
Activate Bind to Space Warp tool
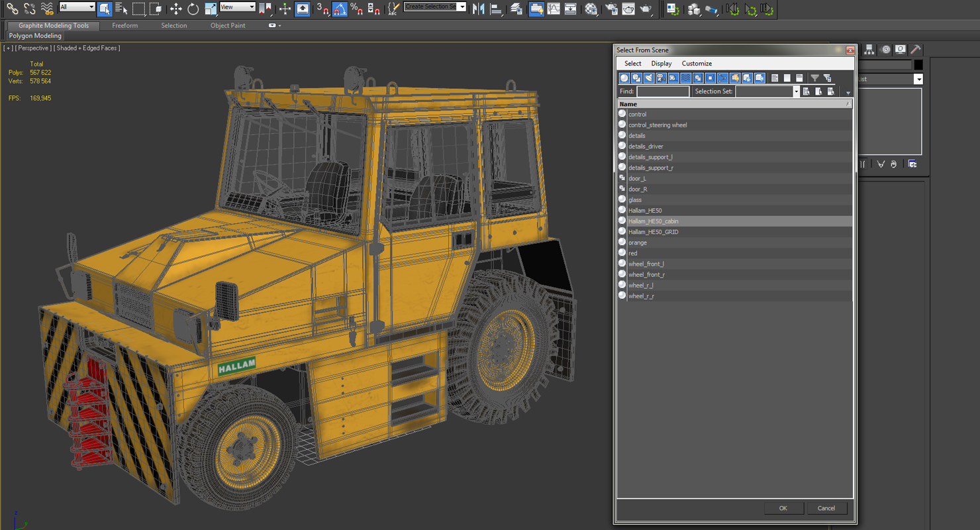[46, 9]
